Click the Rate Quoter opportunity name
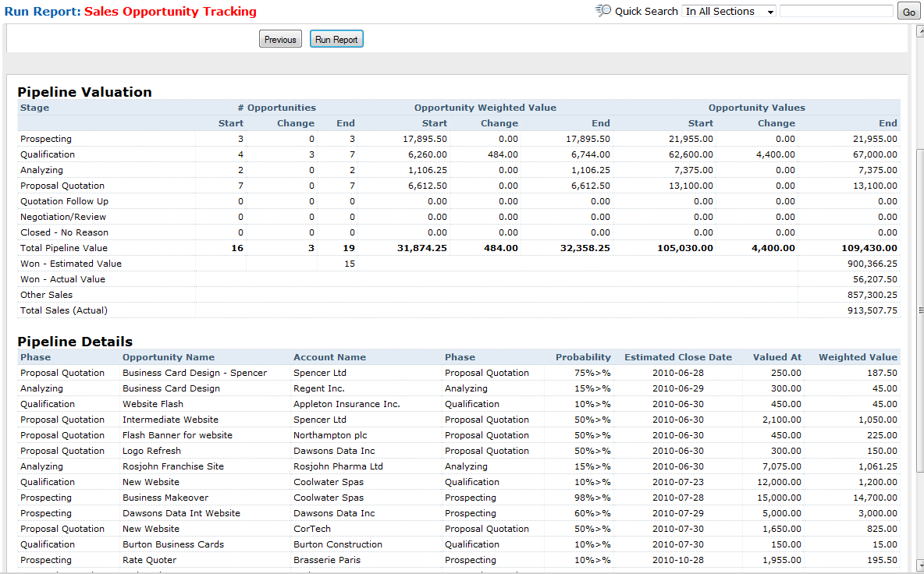The image size is (924, 574). tap(149, 560)
